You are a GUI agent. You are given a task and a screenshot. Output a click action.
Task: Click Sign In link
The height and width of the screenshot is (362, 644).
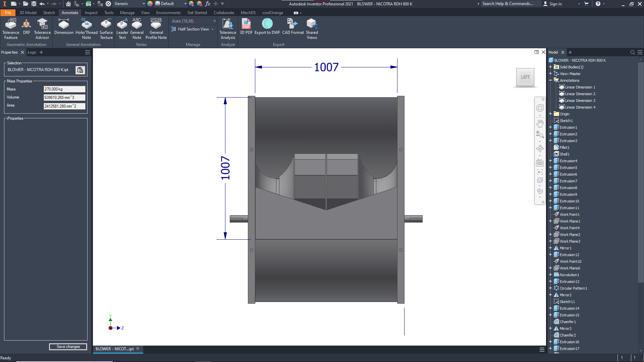(555, 4)
